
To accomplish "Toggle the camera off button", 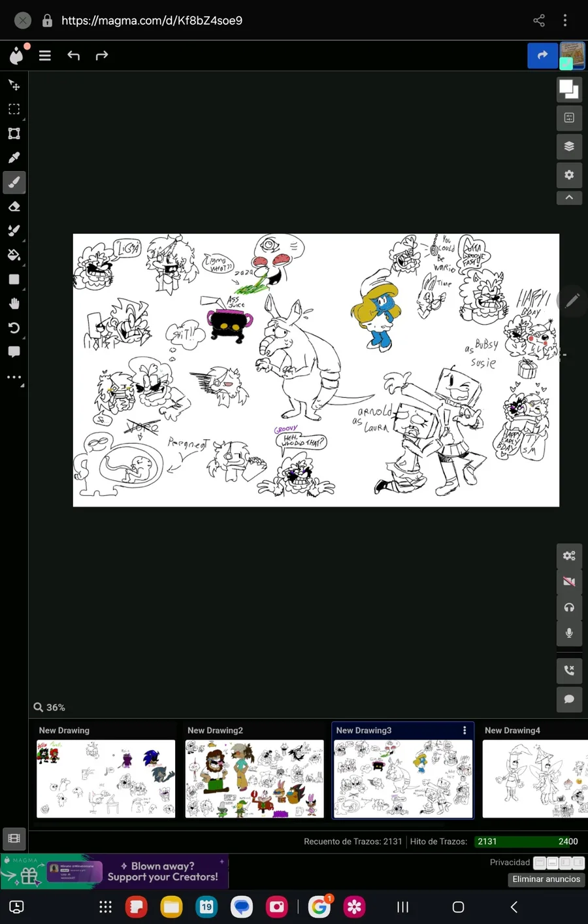I will (569, 582).
